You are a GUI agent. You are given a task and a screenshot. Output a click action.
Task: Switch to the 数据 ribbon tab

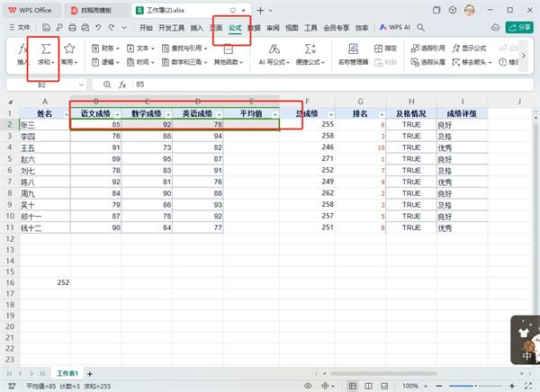point(255,29)
